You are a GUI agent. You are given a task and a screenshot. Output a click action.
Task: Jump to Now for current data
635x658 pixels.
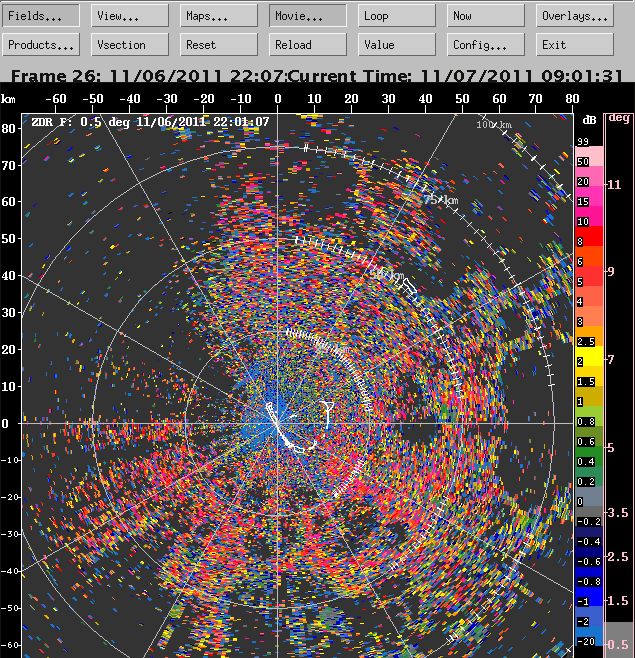click(485, 16)
